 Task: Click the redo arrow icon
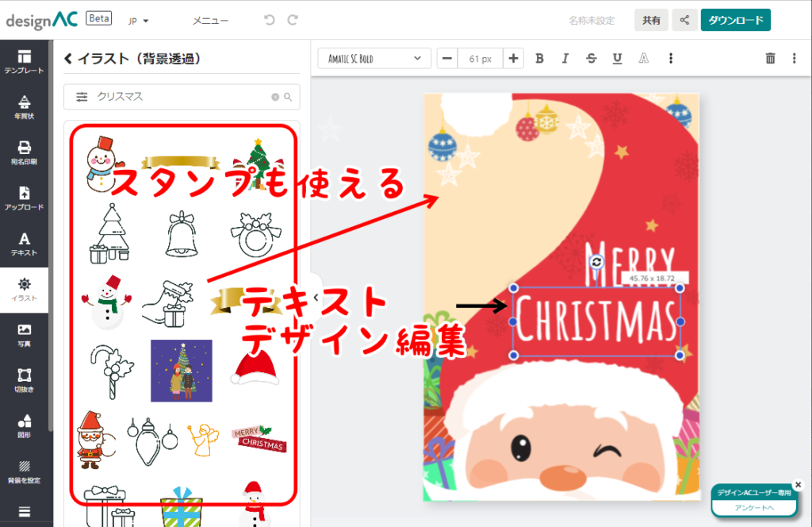point(293,20)
